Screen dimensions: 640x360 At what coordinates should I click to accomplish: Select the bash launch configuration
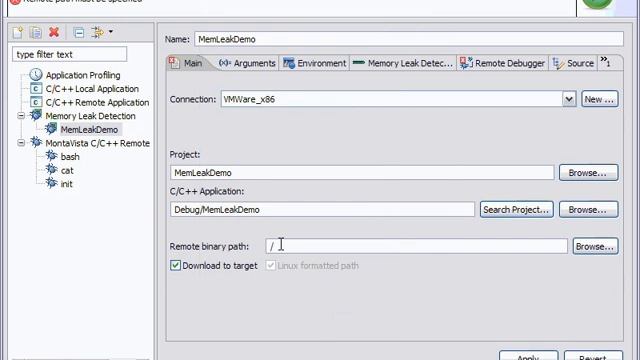click(x=70, y=157)
